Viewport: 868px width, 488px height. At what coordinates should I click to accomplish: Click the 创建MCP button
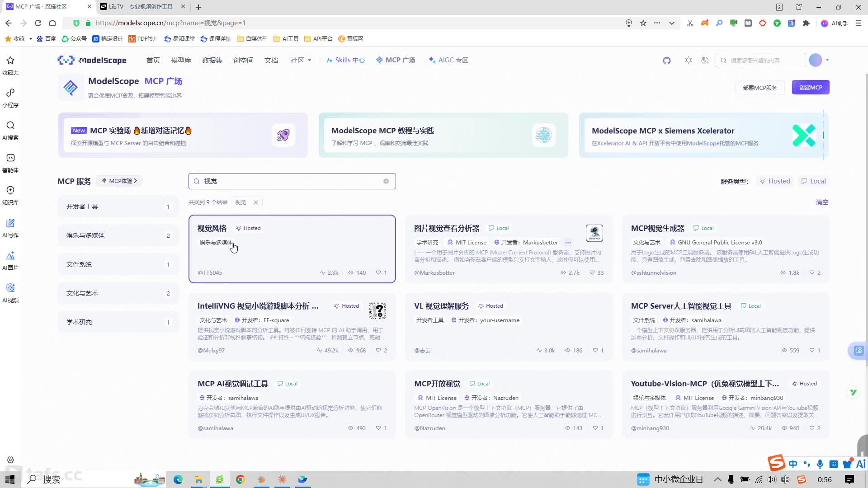point(811,87)
